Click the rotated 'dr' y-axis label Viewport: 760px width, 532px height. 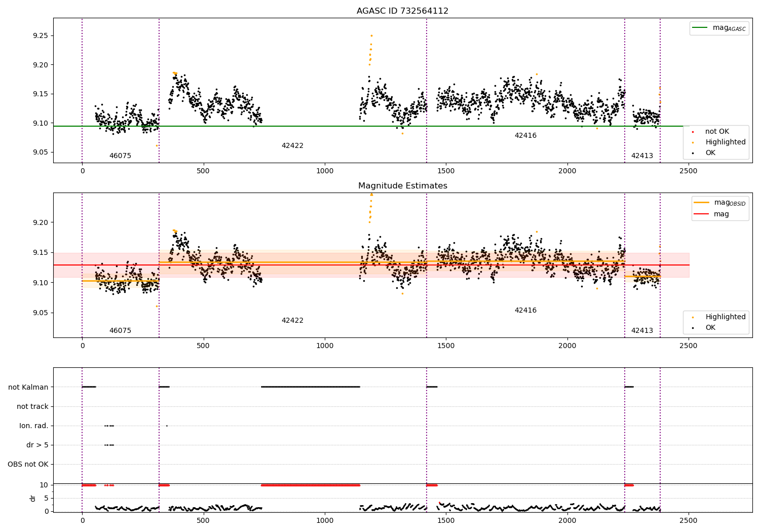tap(33, 498)
